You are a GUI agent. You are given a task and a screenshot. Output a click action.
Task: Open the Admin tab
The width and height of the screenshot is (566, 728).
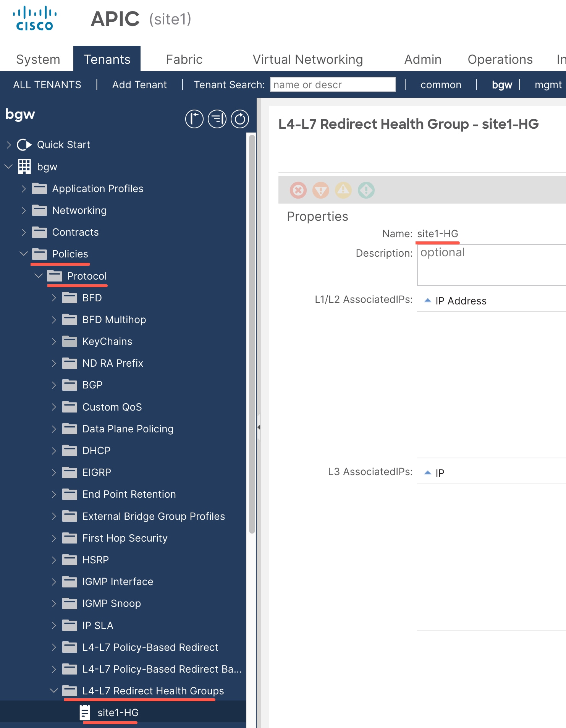pos(423,59)
